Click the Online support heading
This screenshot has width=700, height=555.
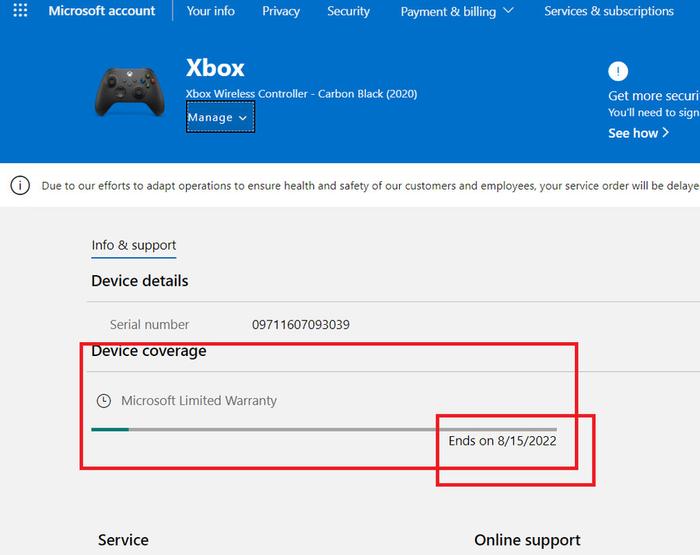tap(527, 540)
